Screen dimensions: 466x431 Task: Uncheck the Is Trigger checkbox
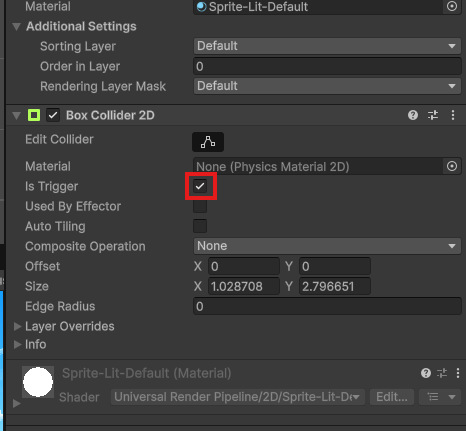pyautogui.click(x=200, y=186)
